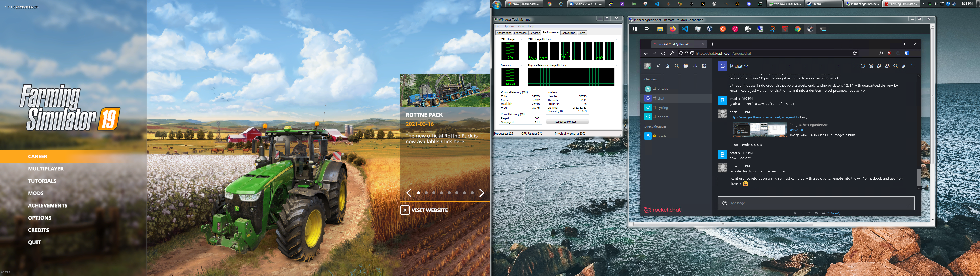The image size is (980, 276).
Task: Open win7 10 image preview thumbnail
Action: point(760,130)
